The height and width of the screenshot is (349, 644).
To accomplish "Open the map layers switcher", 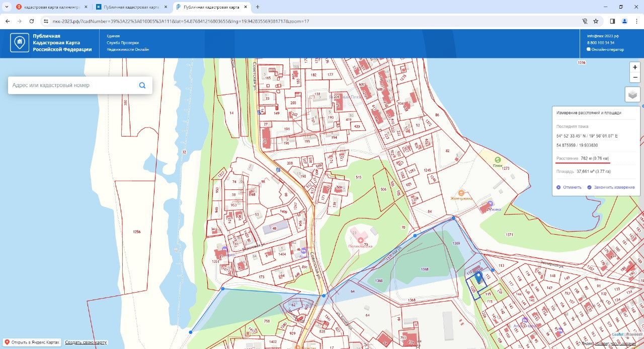I will [x=632, y=94].
